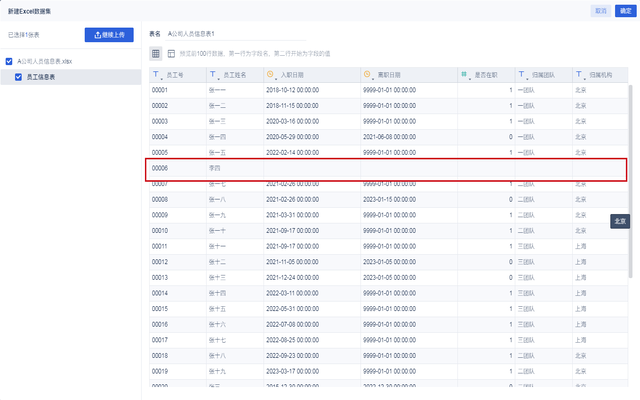
Task: Click leave date 2021-06-08 00:00:00
Action: pos(389,137)
